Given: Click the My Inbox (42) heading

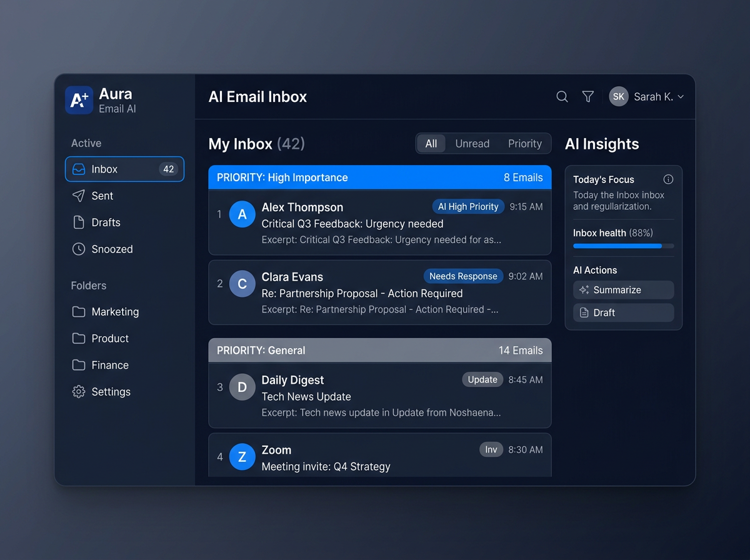Looking at the screenshot, I should click(257, 144).
